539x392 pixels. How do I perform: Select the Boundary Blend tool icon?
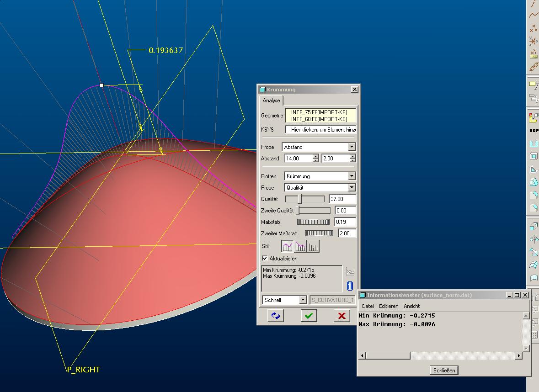pos(534,265)
